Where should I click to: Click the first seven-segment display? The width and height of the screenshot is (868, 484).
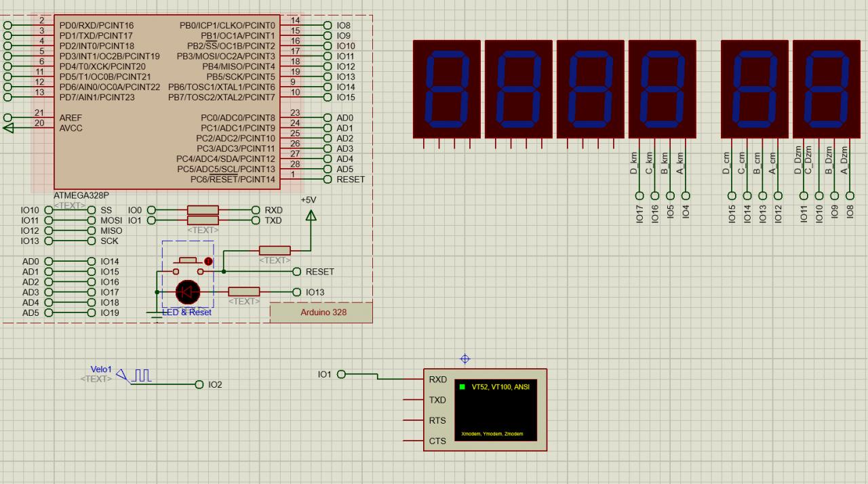pyautogui.click(x=446, y=89)
